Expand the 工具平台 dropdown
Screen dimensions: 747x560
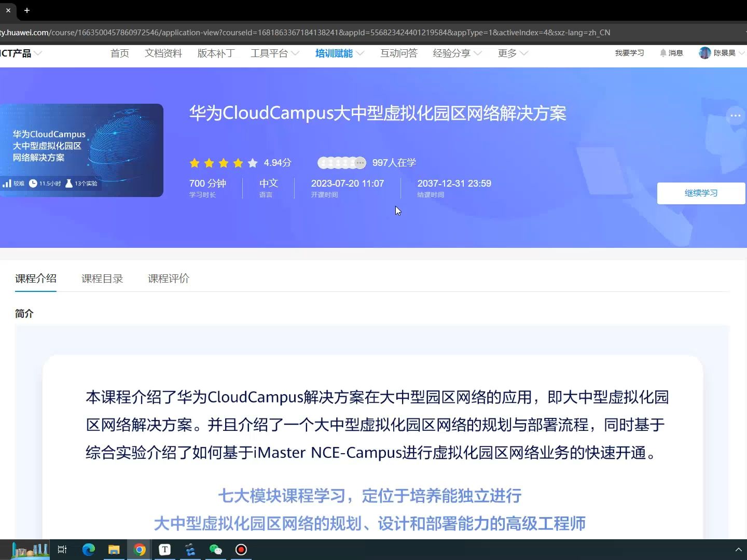click(x=295, y=53)
